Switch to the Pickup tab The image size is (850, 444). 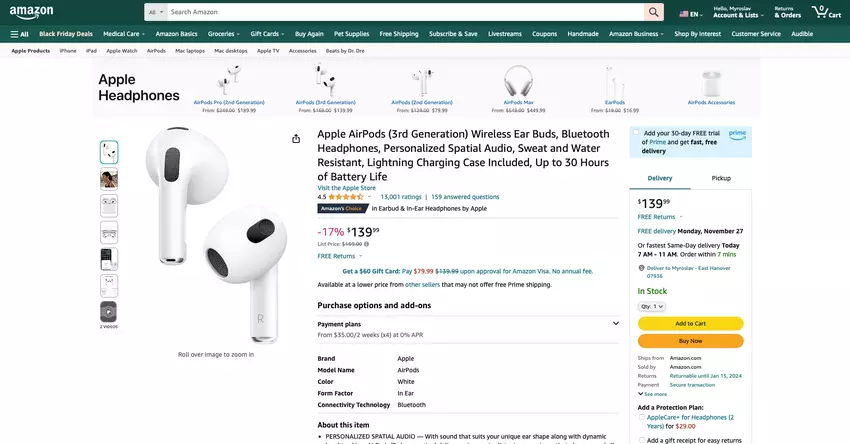coord(720,178)
